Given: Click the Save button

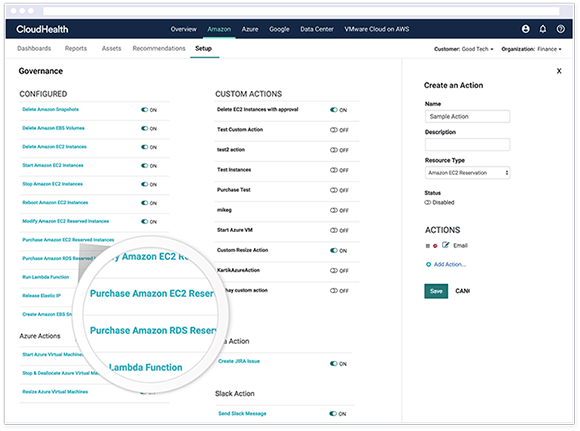Looking at the screenshot, I should 436,291.
